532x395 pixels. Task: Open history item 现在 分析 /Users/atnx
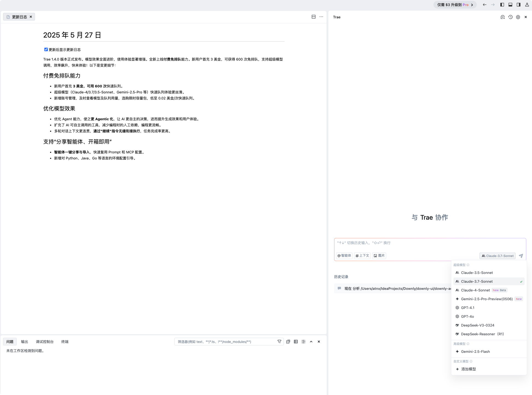tap(393, 288)
